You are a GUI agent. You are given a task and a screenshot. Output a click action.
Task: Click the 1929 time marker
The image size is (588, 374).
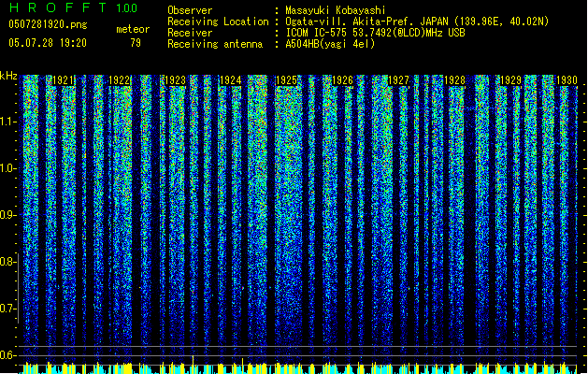(x=510, y=80)
